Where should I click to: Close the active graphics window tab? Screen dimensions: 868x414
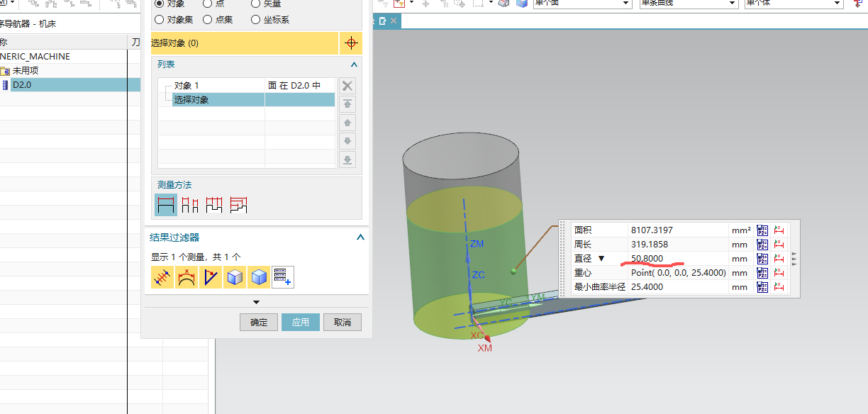[394, 21]
